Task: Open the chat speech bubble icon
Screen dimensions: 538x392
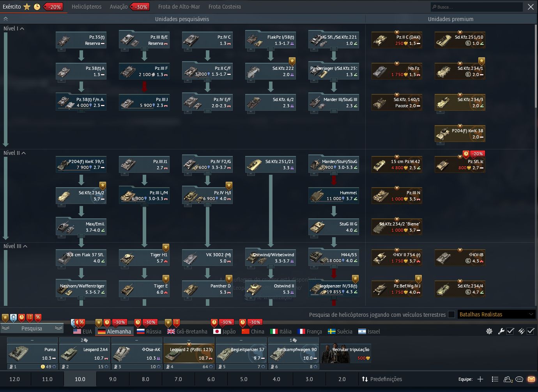Action: tap(519, 379)
